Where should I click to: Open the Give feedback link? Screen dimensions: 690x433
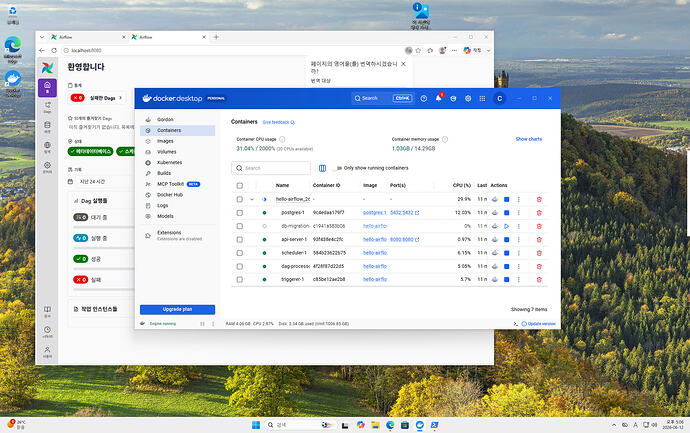279,122
